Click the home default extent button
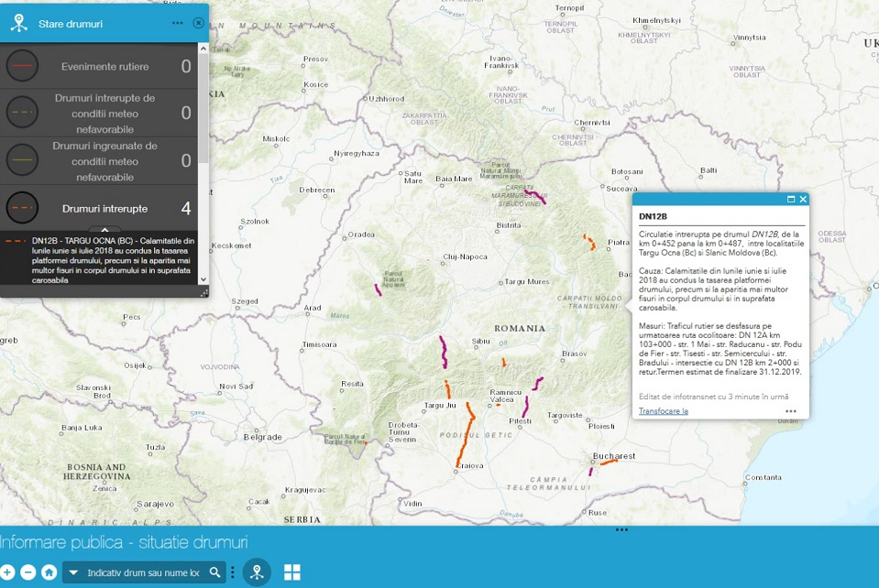Image resolution: width=879 pixels, height=588 pixels. tap(49, 572)
